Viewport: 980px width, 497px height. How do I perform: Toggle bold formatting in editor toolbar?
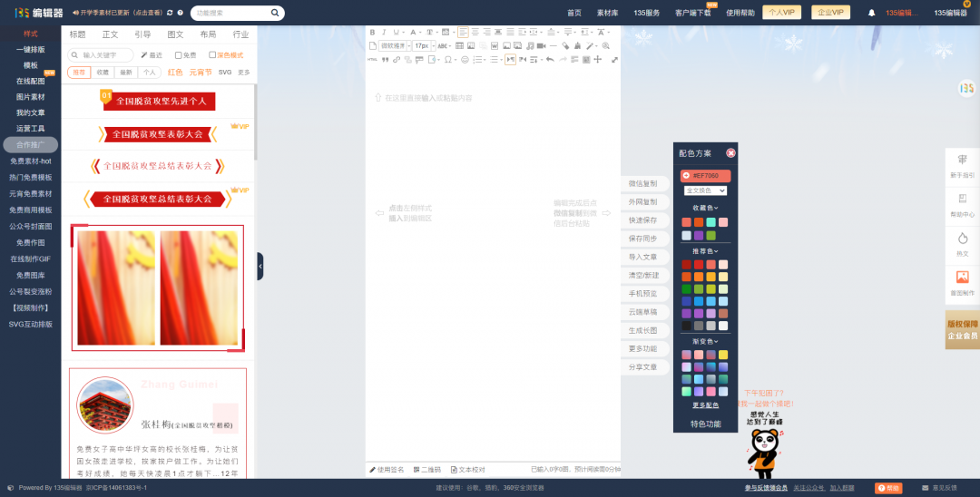(x=372, y=32)
